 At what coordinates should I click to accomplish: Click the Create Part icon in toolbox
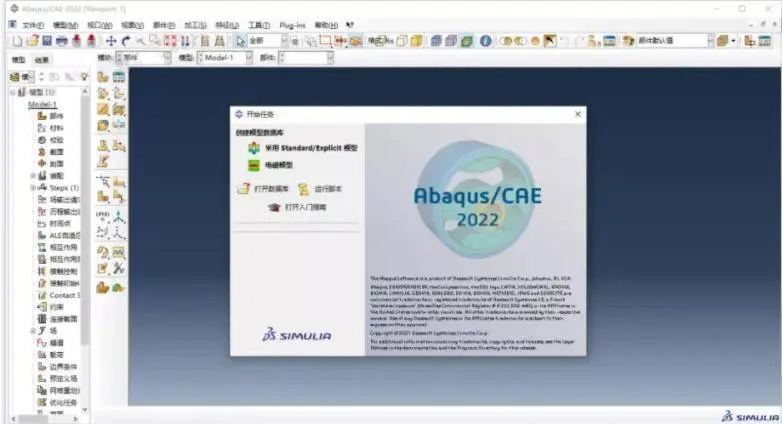point(103,77)
